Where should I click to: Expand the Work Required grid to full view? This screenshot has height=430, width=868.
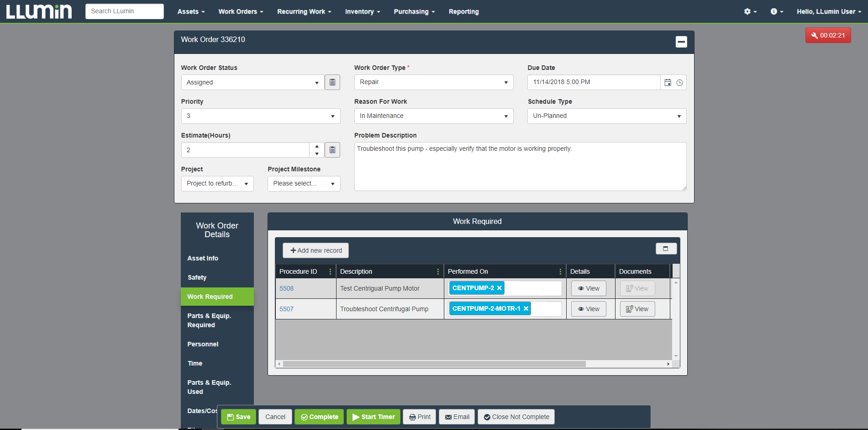pos(666,249)
